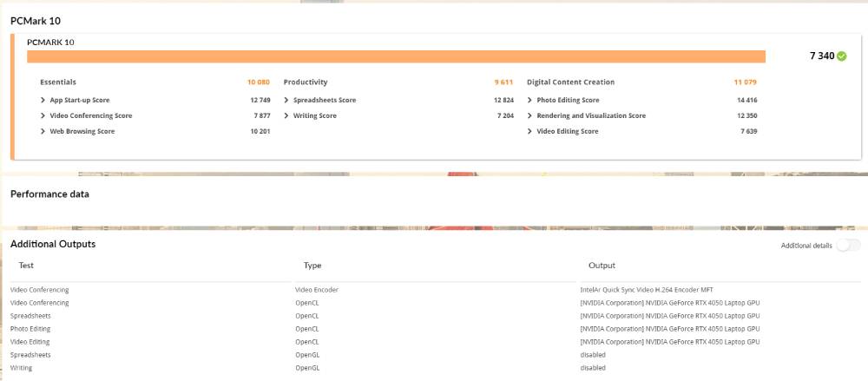Click the Type column header
The width and height of the screenshot is (868, 381).
(x=312, y=266)
